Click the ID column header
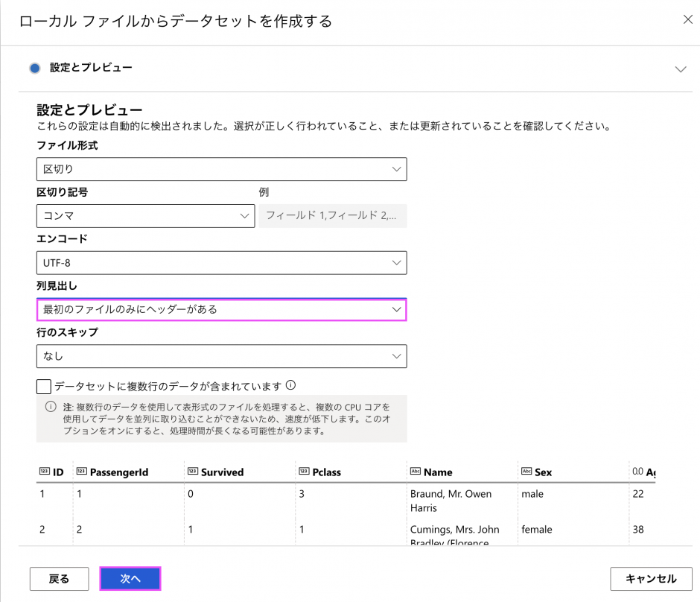The width and height of the screenshot is (700, 602). (58, 472)
